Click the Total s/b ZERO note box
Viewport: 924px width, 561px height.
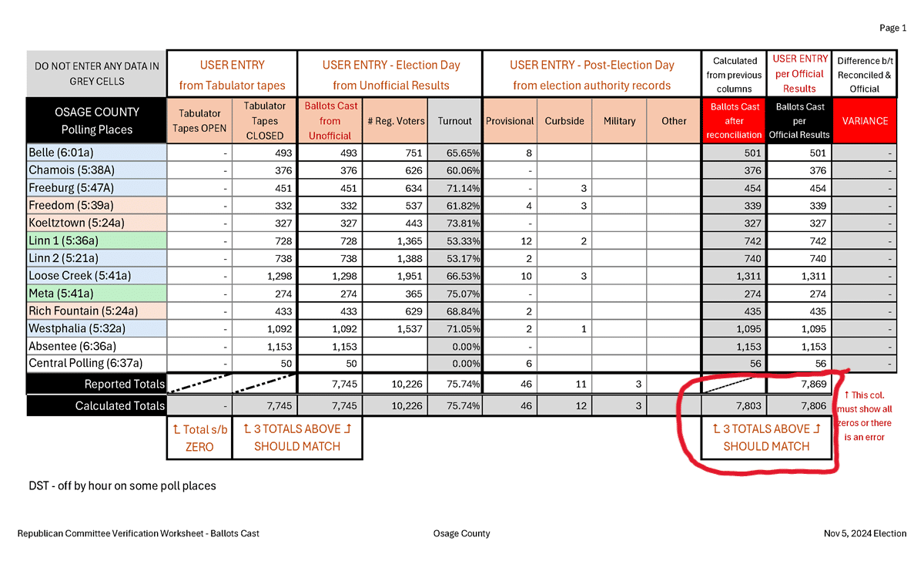199,438
